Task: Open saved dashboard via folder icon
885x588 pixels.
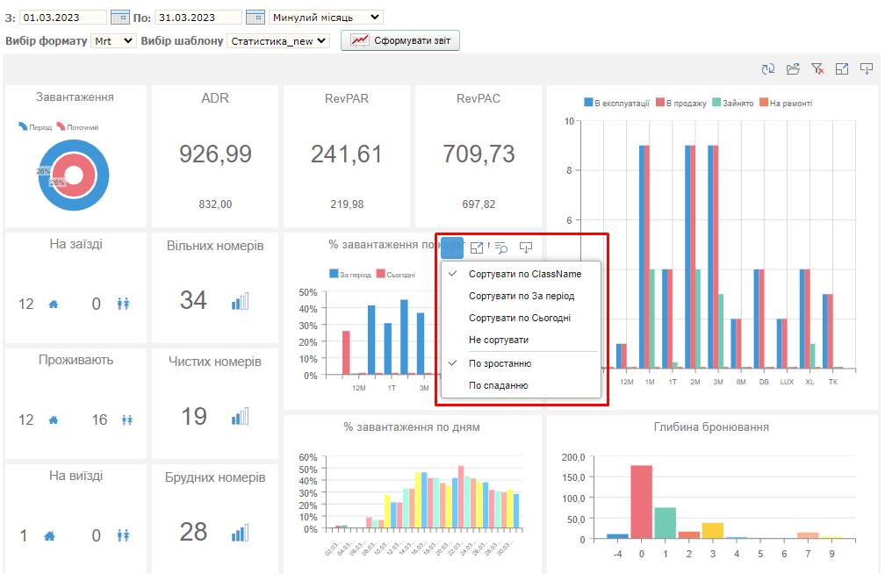Action: (793, 69)
